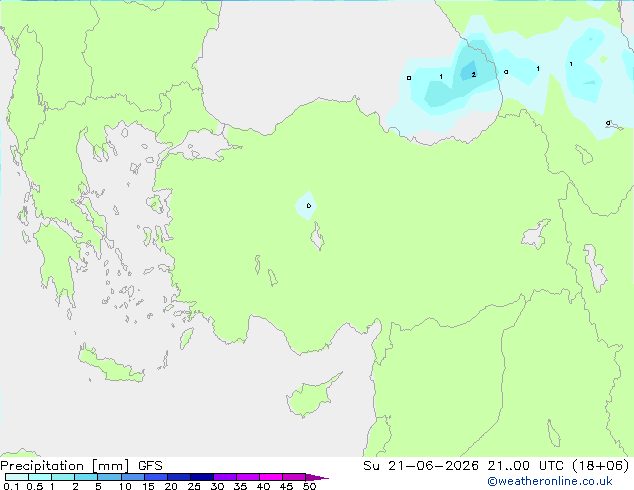Click the above-50 mm arrow tip of the legend
Image resolution: width=634 pixels, height=490 pixels.
(317, 477)
